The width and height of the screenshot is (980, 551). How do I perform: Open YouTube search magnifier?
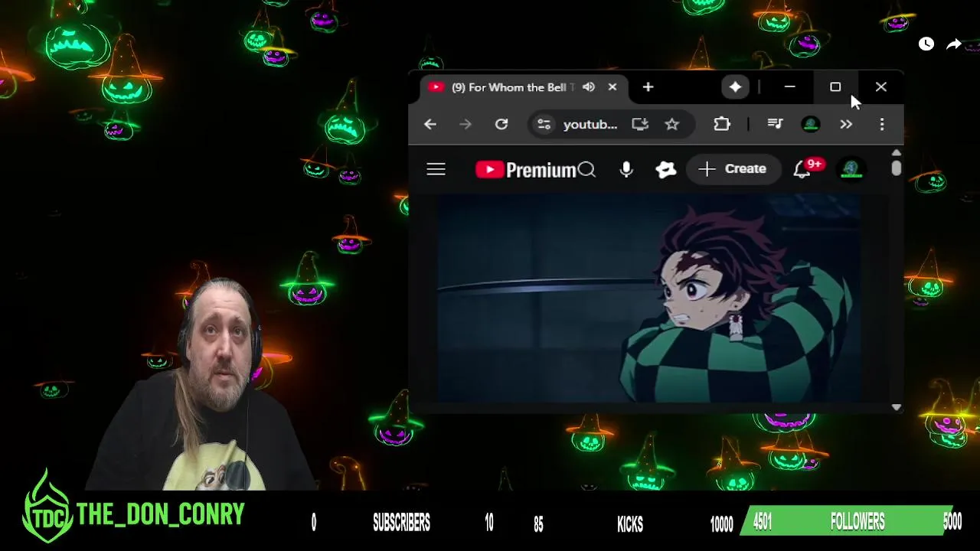586,169
